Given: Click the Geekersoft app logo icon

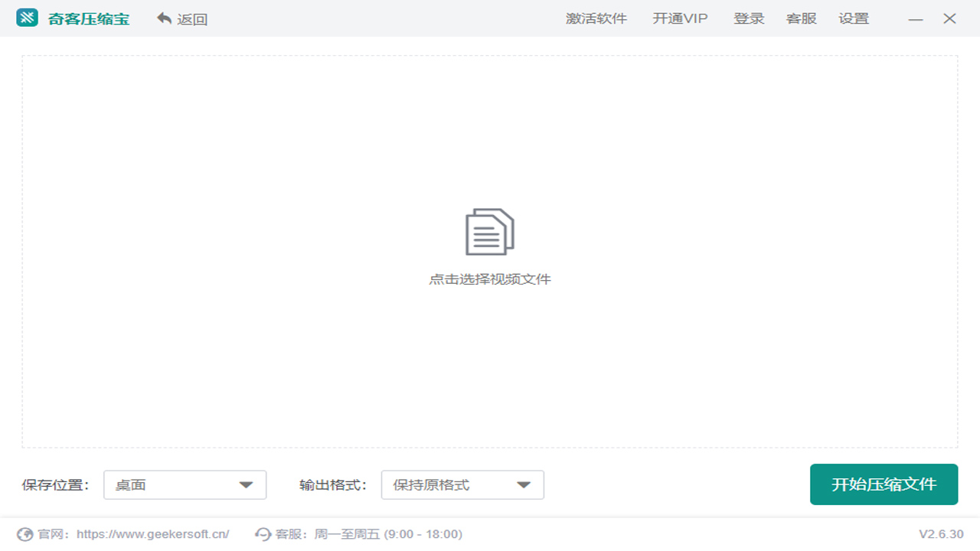Looking at the screenshot, I should coord(28,18).
